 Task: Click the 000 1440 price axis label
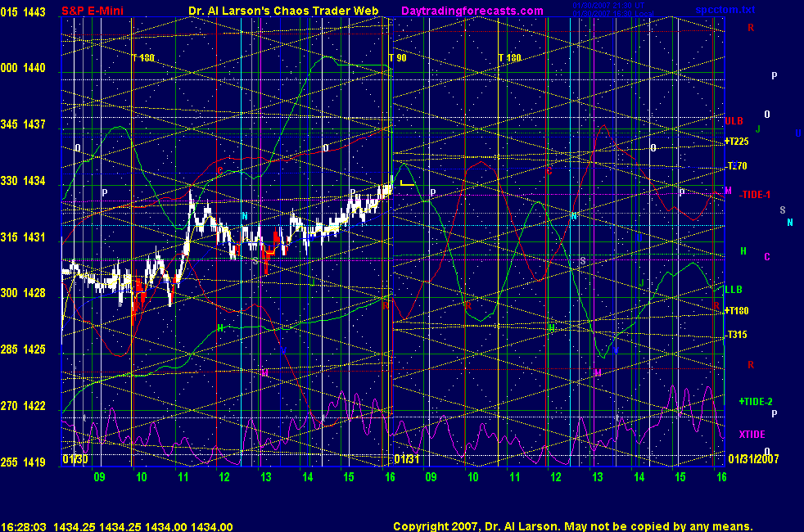point(23,68)
